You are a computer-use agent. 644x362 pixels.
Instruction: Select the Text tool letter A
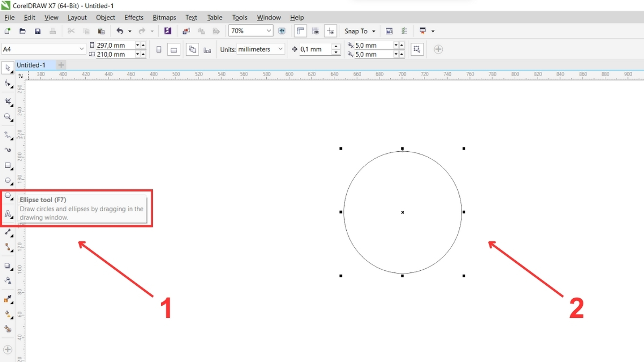pos(8,213)
